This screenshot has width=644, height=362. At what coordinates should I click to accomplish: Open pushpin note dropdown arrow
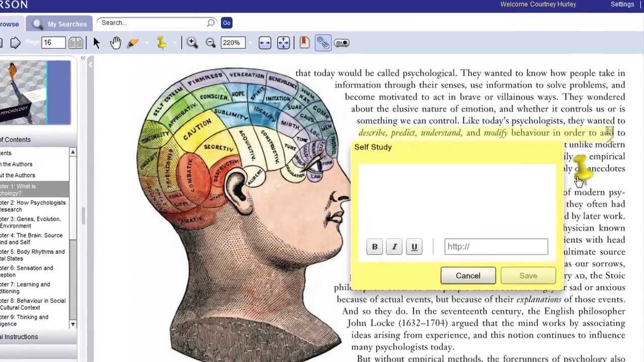(175, 43)
